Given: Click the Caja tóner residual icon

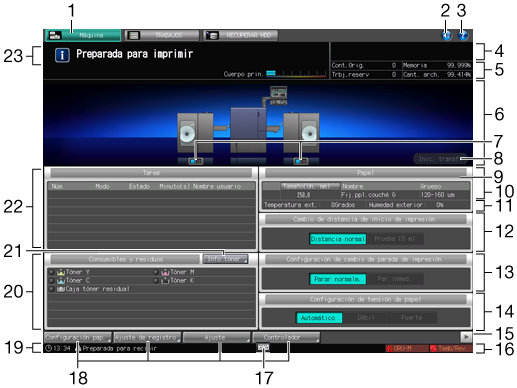Looking at the screenshot, I should click(61, 289).
